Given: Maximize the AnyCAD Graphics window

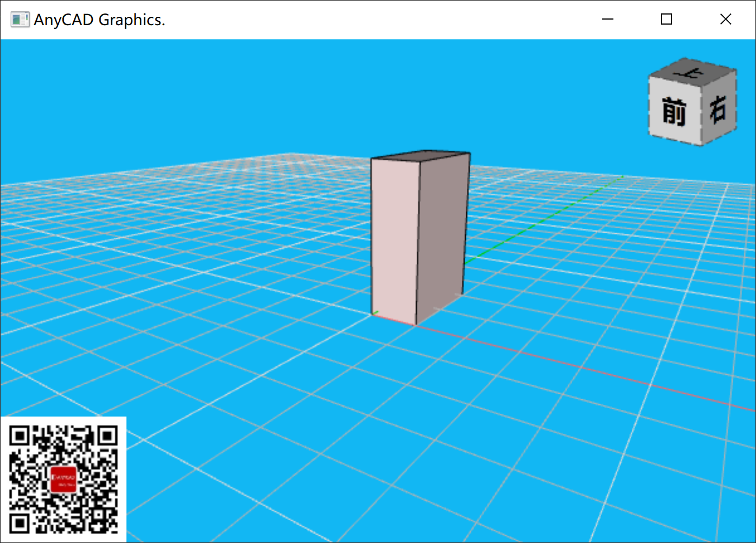Looking at the screenshot, I should (667, 19).
